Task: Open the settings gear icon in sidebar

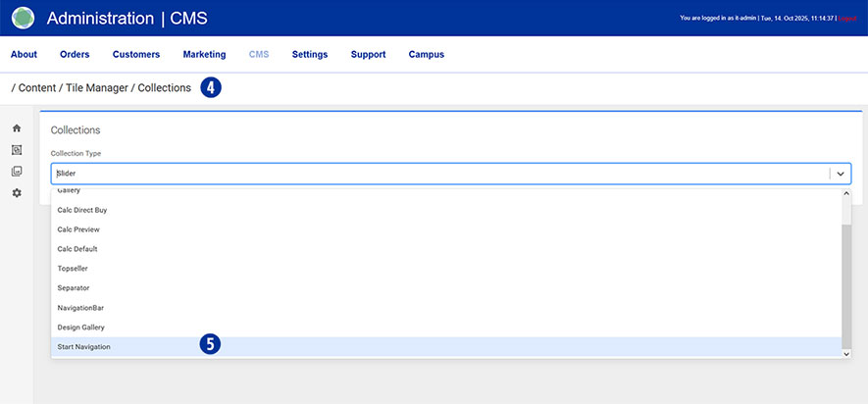Action: (17, 193)
